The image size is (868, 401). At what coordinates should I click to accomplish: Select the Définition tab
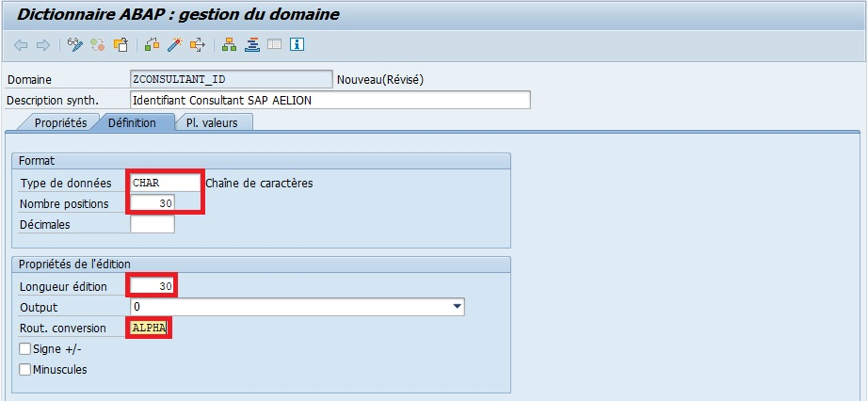133,123
